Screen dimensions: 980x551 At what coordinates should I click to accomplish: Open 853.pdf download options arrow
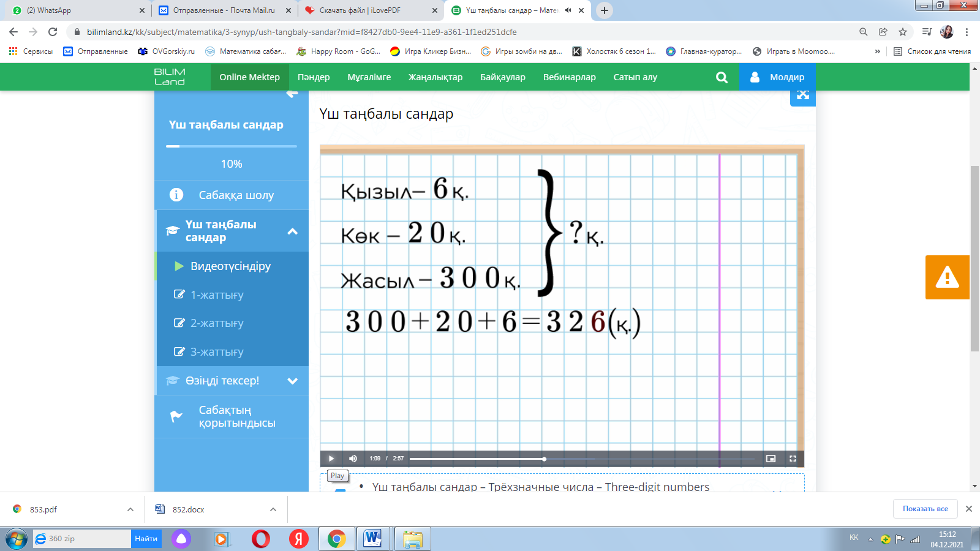tap(130, 509)
